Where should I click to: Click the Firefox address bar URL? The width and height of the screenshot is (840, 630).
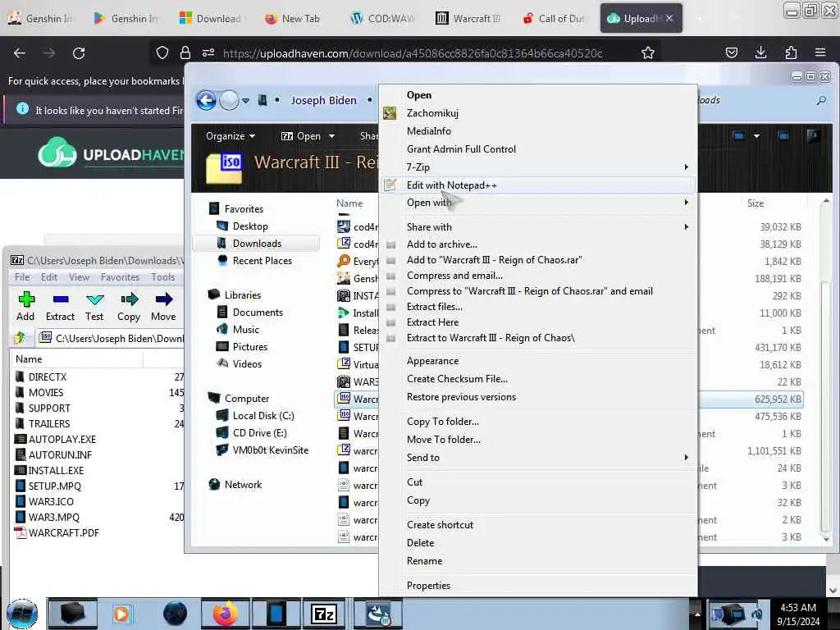click(x=413, y=53)
